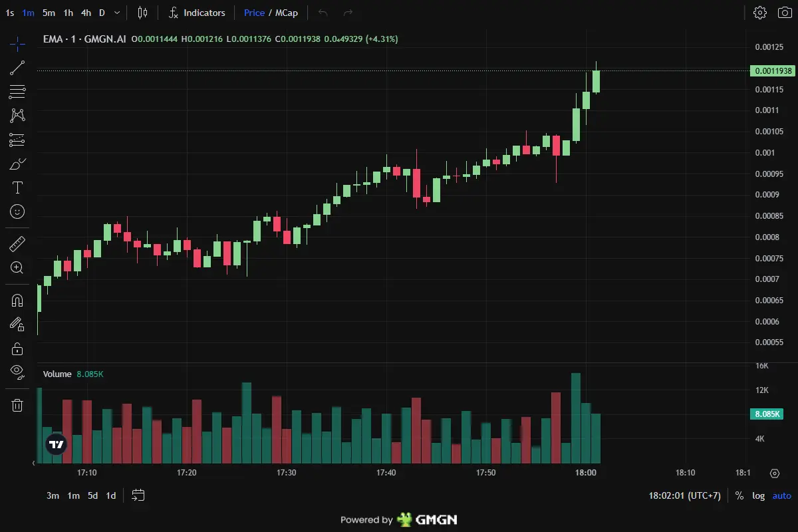The height and width of the screenshot is (532, 798).
Task: Switch to D daily timeframe
Action: (x=102, y=13)
